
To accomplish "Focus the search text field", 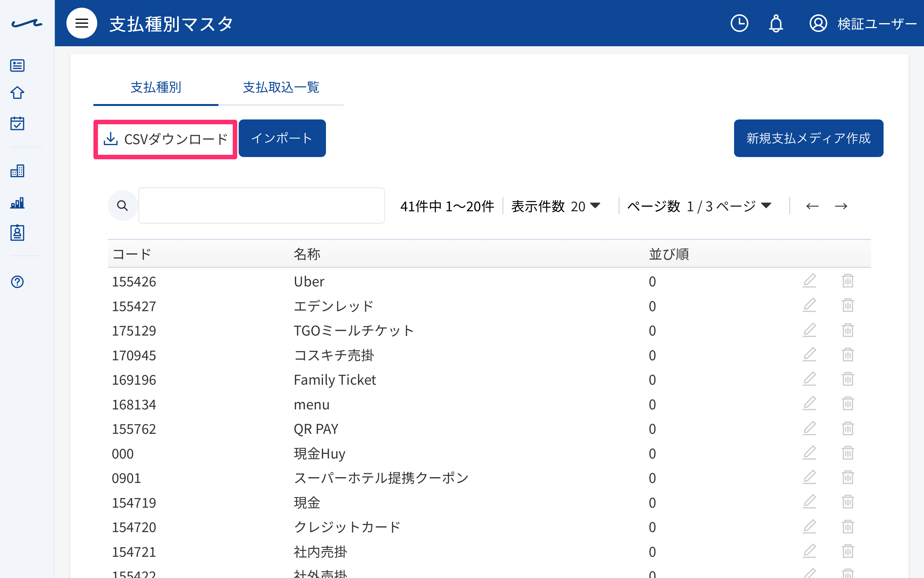I will coord(261,206).
